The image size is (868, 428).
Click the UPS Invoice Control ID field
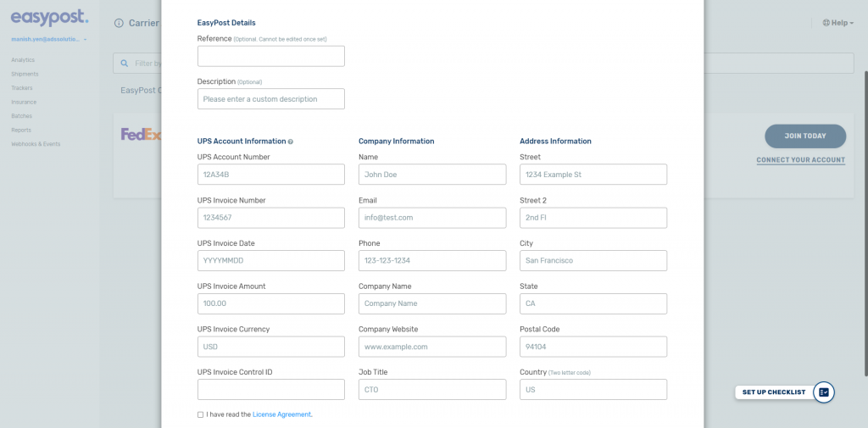coord(271,390)
